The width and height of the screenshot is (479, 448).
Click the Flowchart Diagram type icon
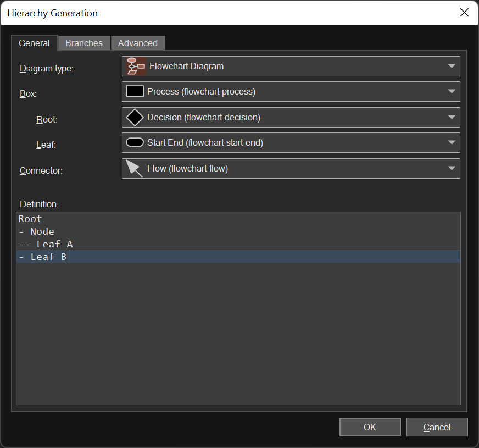pos(136,67)
